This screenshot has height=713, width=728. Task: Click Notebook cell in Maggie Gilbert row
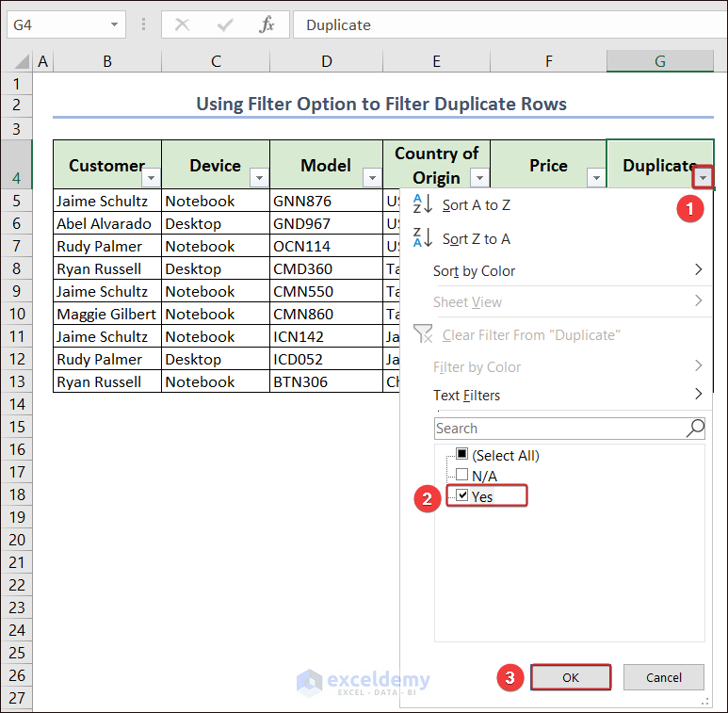click(216, 314)
